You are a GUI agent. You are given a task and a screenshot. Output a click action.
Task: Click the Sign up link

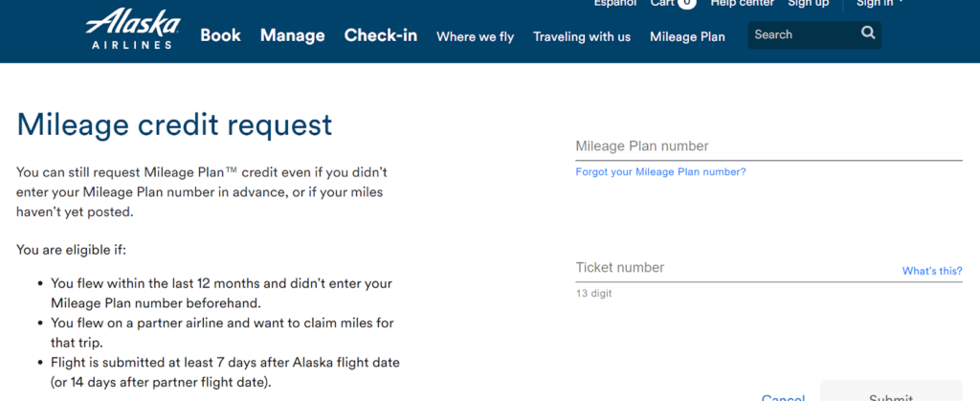click(808, 3)
